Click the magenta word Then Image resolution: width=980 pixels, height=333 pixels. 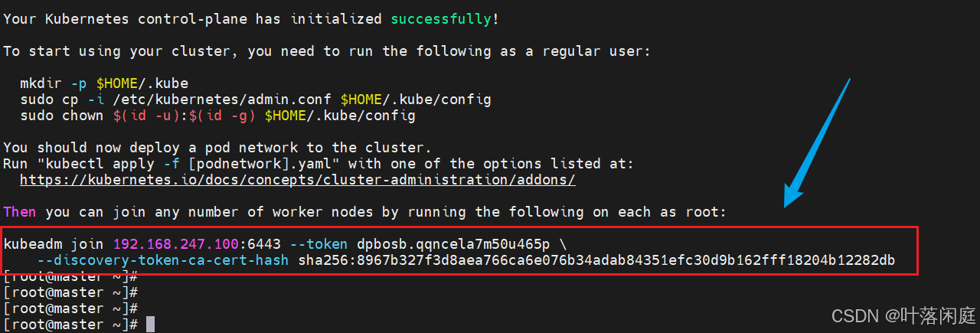point(20,212)
